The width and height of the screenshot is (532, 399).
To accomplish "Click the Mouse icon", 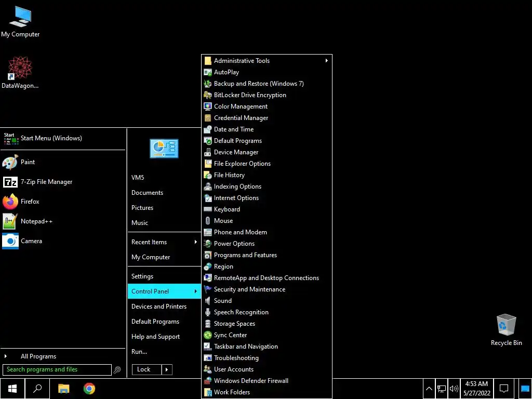I will (x=208, y=221).
